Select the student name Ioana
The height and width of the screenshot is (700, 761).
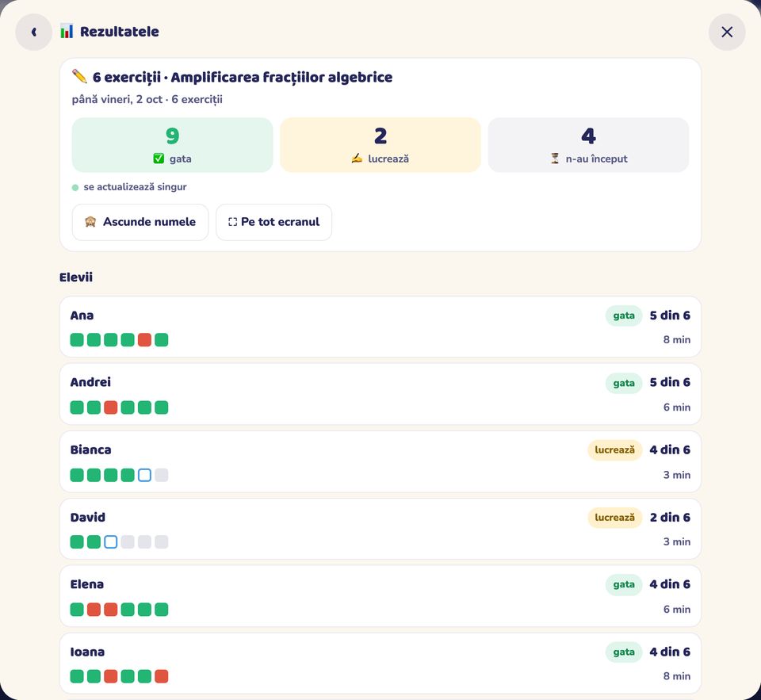tap(87, 652)
